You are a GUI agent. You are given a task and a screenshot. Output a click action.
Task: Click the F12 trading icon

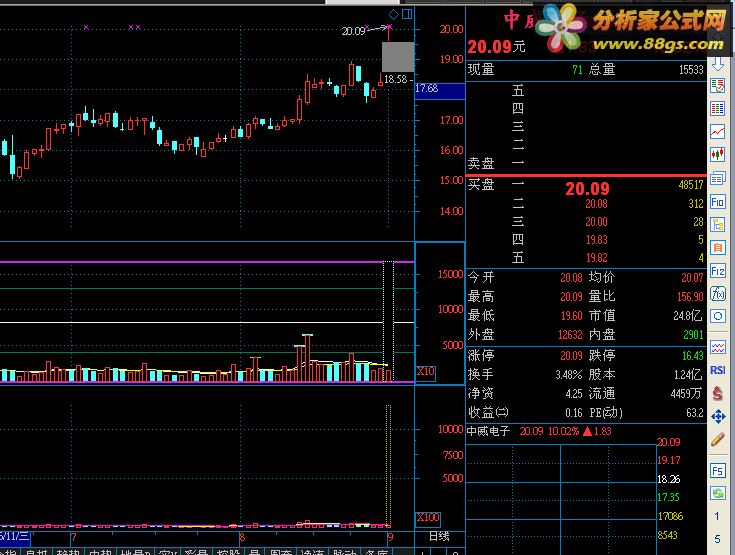click(718, 270)
